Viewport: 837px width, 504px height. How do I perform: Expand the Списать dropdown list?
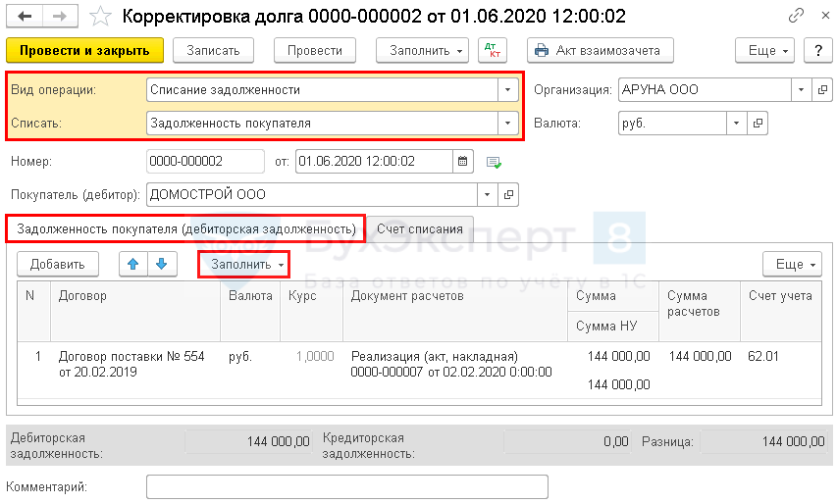[507, 123]
